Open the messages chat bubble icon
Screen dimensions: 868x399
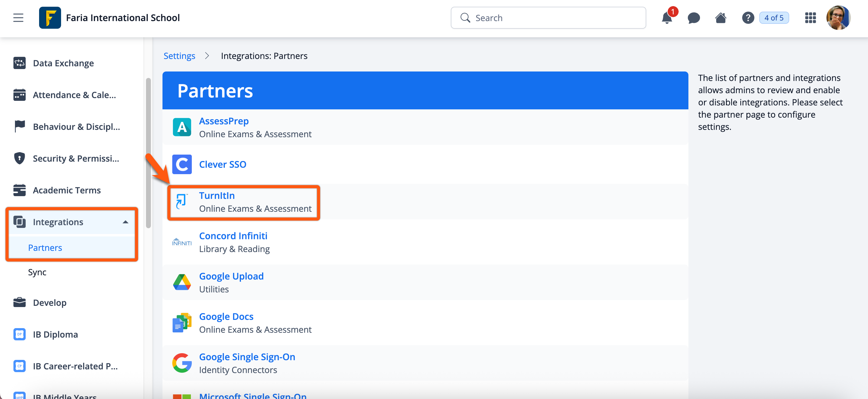[694, 18]
